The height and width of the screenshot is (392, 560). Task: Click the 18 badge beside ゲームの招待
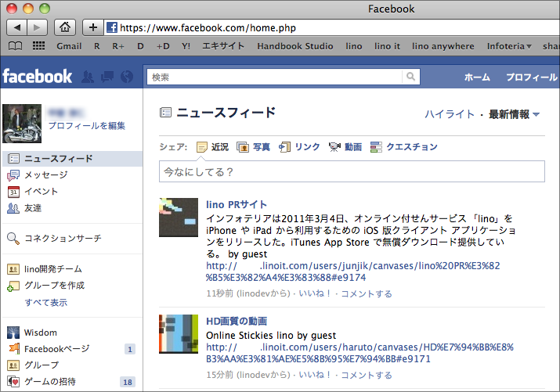128,382
